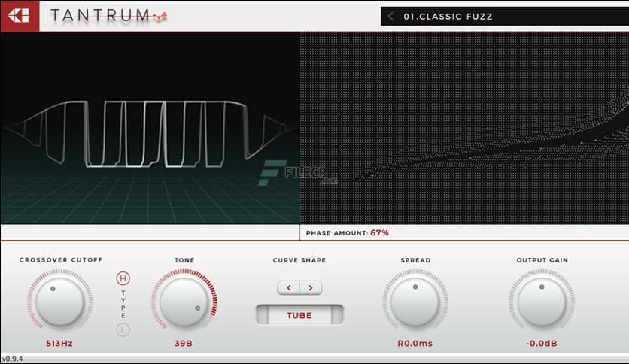Image resolution: width=629 pixels, height=364 pixels.
Task: Click the TANTRUM plugin title logo
Action: tap(108, 16)
